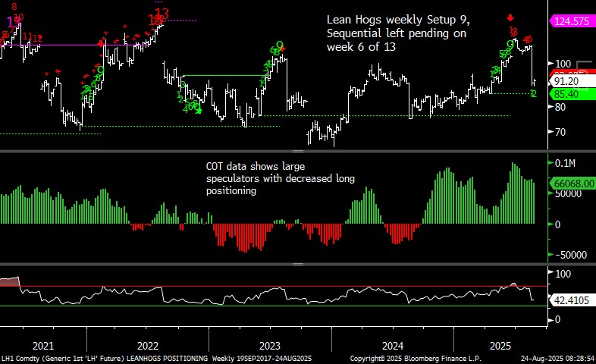Click the red diamond marker on magenta line
The width and height of the screenshot is (596, 364).
[x=103, y=45]
